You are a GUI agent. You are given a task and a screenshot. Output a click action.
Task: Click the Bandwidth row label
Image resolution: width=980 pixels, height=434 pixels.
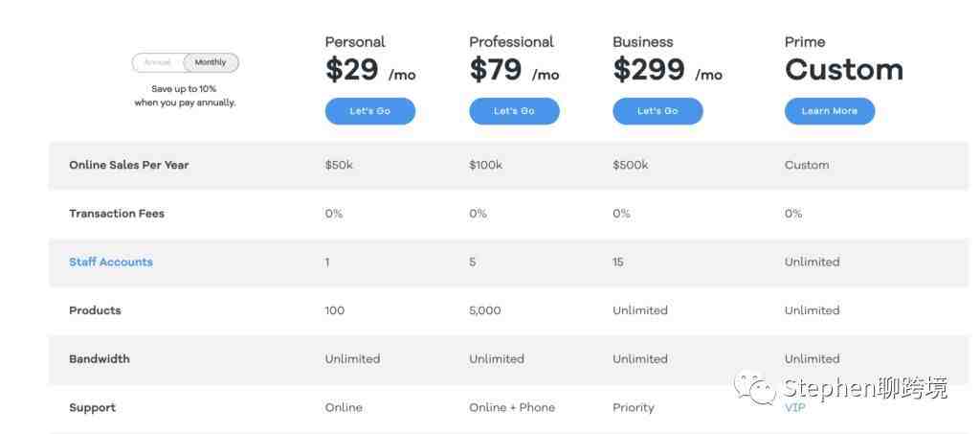click(x=100, y=359)
